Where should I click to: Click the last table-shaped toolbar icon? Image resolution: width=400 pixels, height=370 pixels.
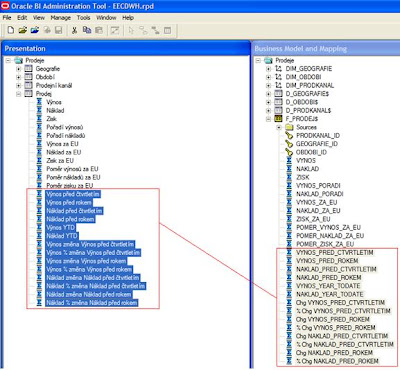[x=167, y=30]
